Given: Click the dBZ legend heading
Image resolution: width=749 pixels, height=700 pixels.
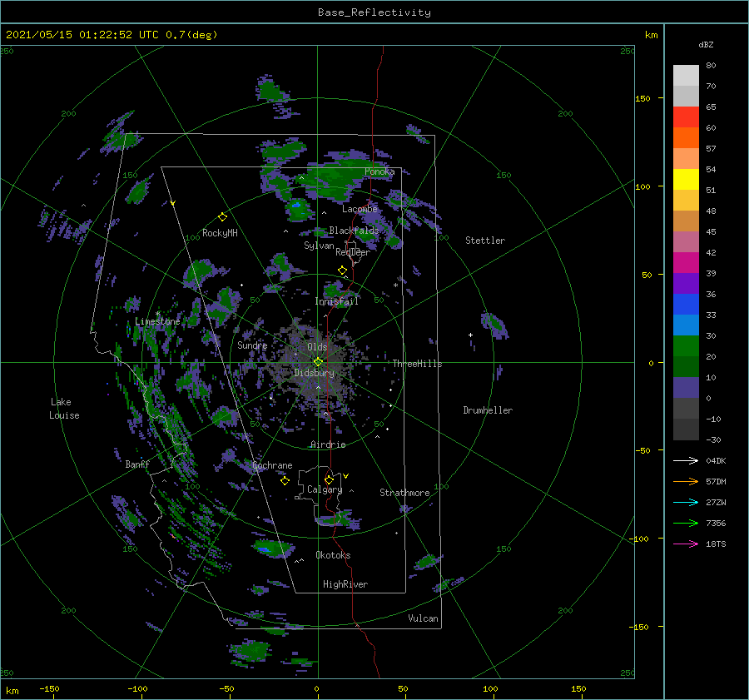Looking at the screenshot, I should pos(706,44).
